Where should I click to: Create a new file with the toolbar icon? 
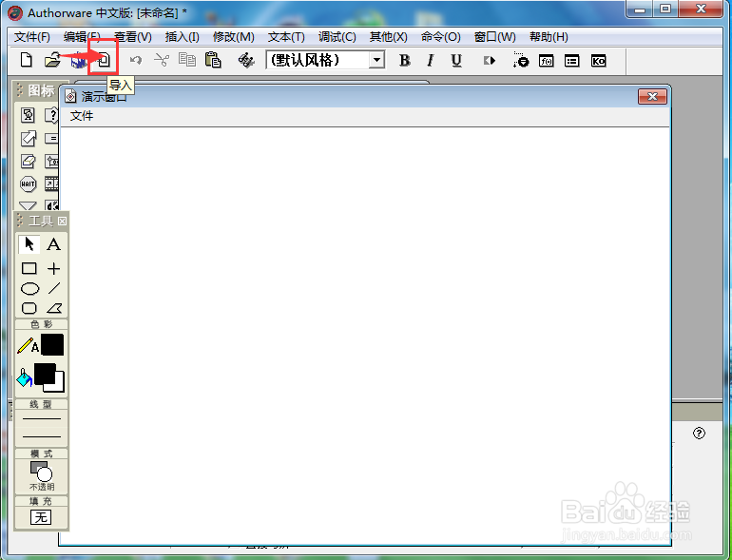pyautogui.click(x=27, y=60)
